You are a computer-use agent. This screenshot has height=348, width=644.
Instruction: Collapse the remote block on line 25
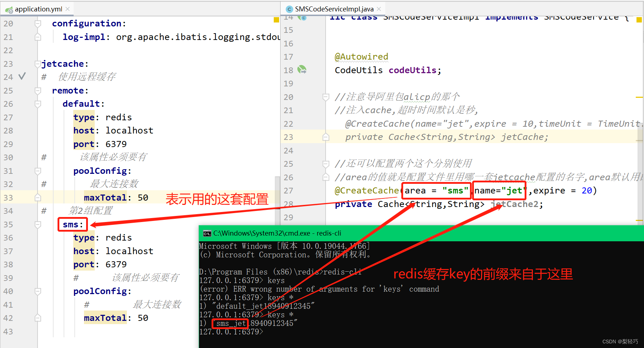pos(38,90)
